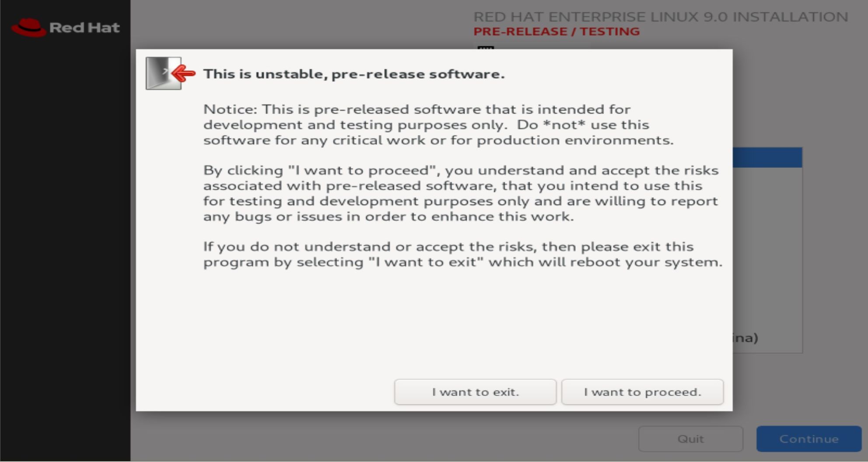Screen dimensions: 868x462
Task: Select the highlighted blue language row
Action: click(x=767, y=157)
